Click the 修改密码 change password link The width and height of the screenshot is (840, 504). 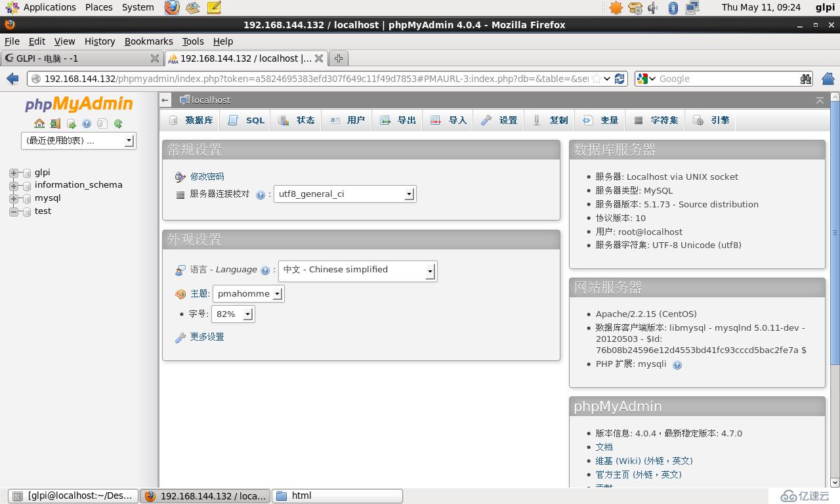pyautogui.click(x=207, y=177)
